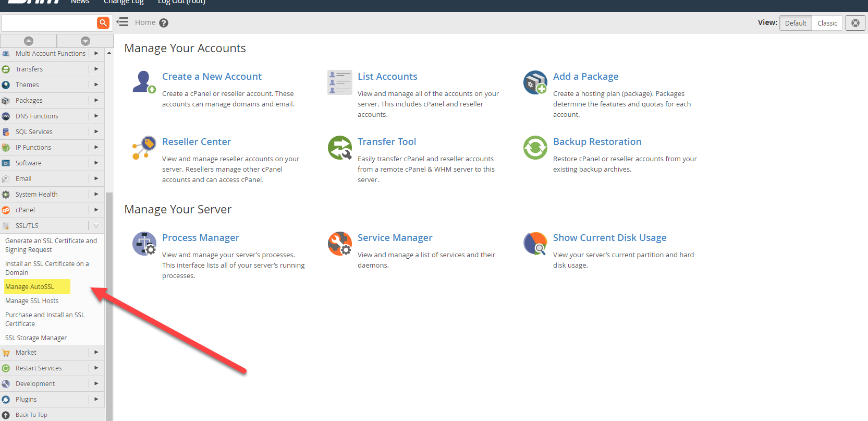
Task: Click Log Out (root) in top bar
Action: point(181,2)
